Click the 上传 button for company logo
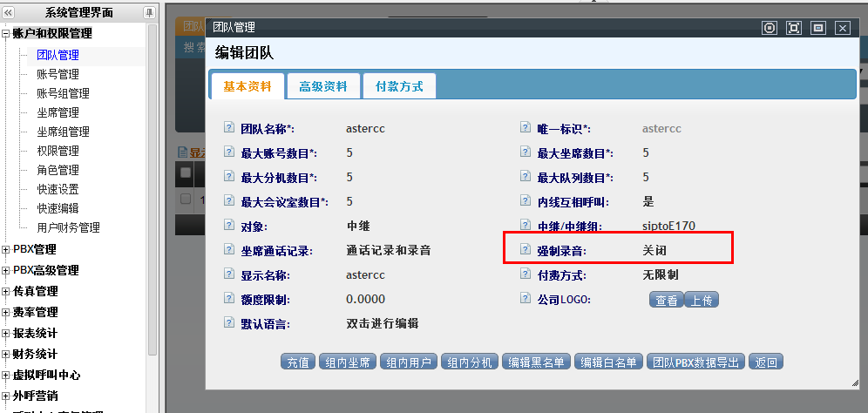 [x=701, y=300]
